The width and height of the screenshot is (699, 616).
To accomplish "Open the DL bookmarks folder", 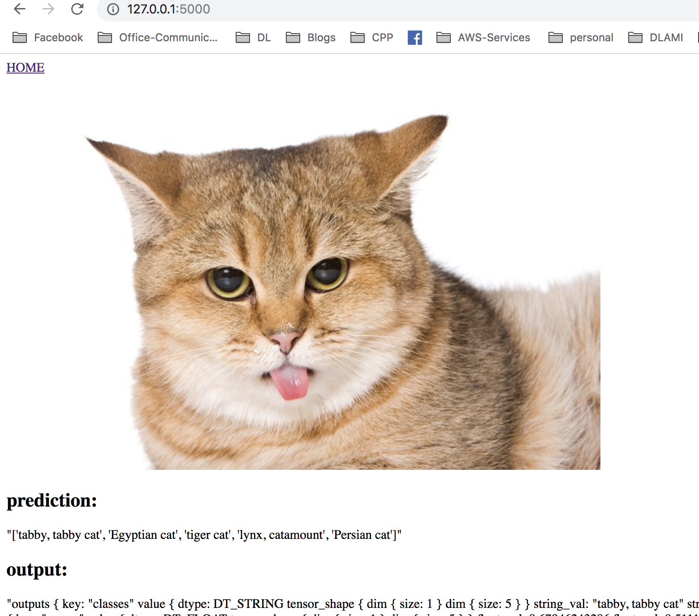I will click(253, 38).
